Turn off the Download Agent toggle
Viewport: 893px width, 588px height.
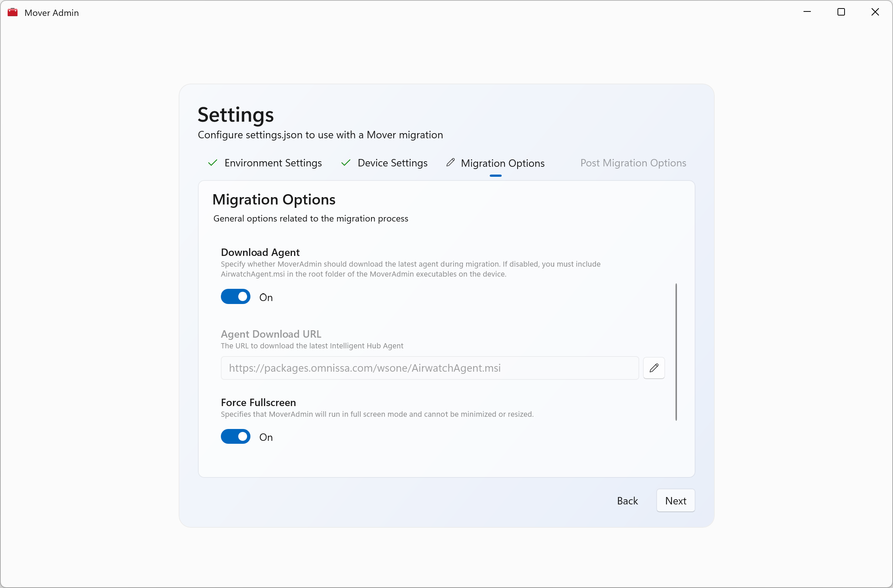point(236,297)
